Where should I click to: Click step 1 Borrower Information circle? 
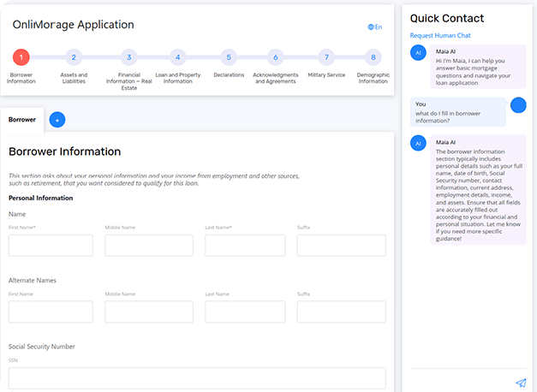tap(21, 57)
